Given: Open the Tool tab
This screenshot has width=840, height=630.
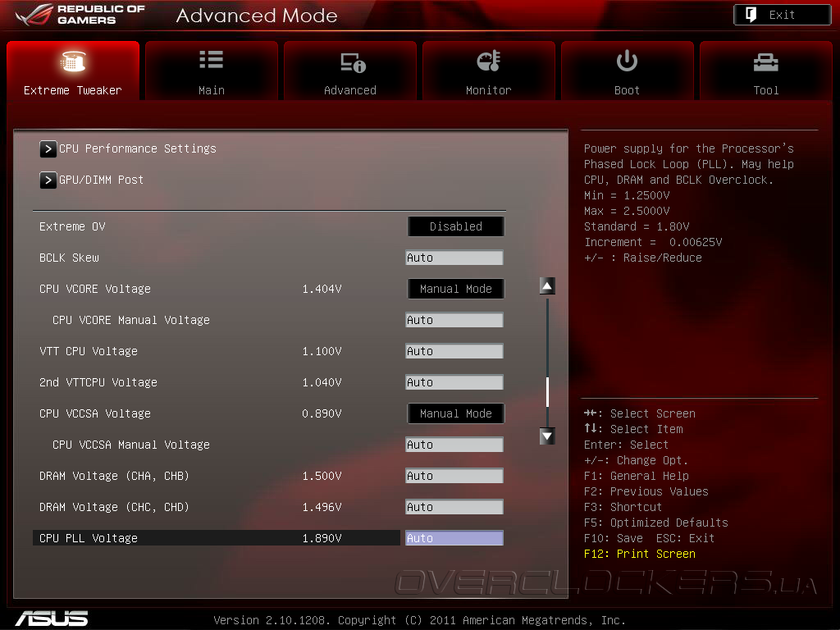Looking at the screenshot, I should [766, 71].
